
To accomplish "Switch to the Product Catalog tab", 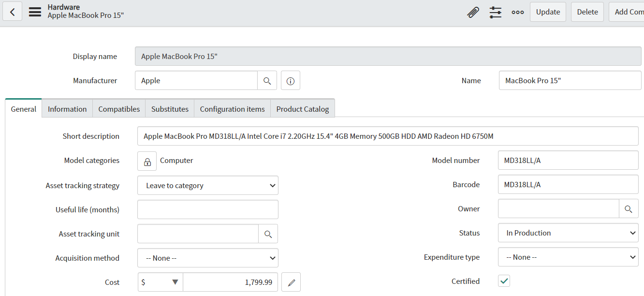I will 303,109.
